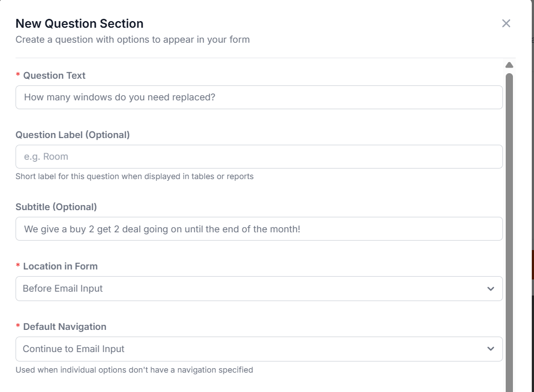The image size is (534, 392).
Task: Click the scrollbar up arrow
Action: 509,65
